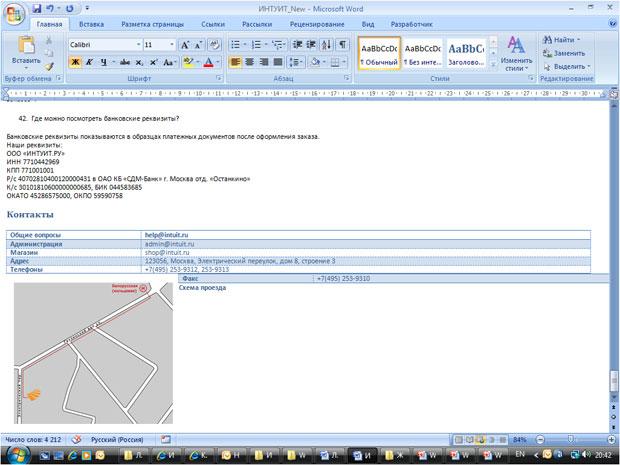
Task: Open the Разработчик tab
Action: pos(412,24)
